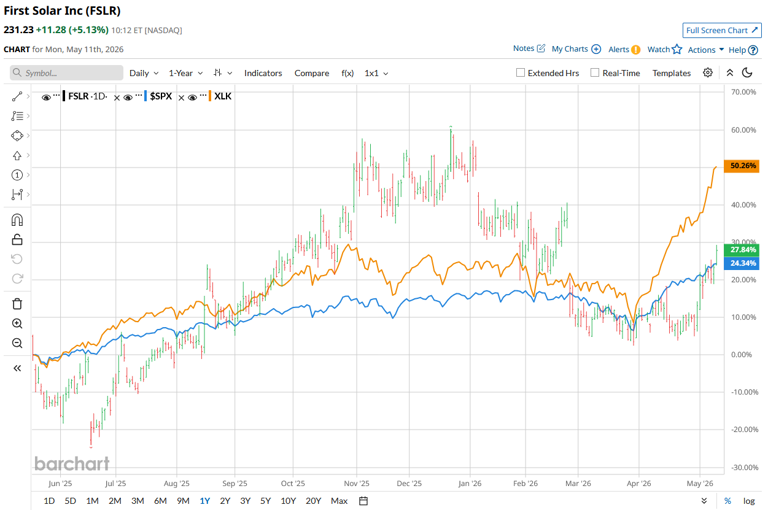Collapse the chart header with double-chevron
This screenshot has width=768, height=510.
click(x=729, y=73)
